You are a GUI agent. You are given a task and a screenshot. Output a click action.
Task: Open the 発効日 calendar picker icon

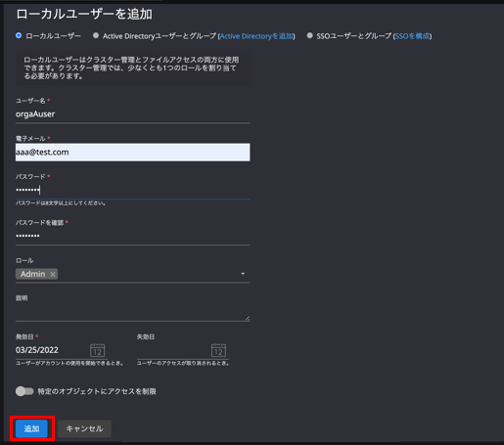coord(97,351)
